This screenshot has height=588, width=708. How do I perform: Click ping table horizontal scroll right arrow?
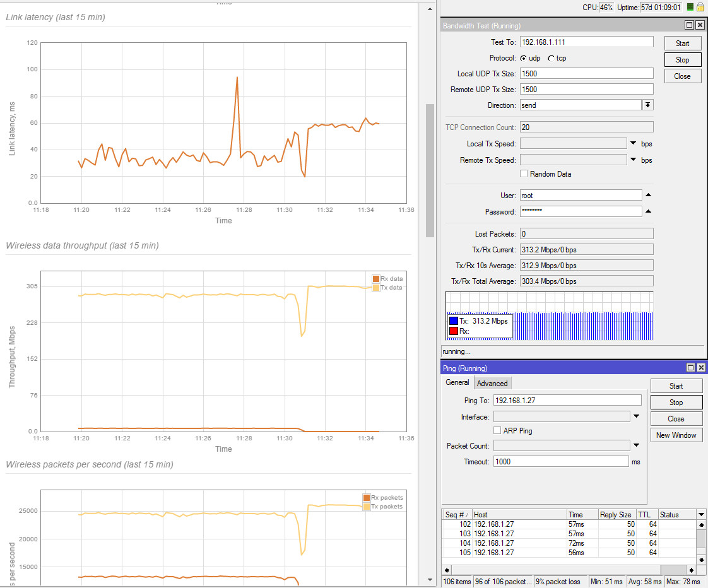pos(692,570)
